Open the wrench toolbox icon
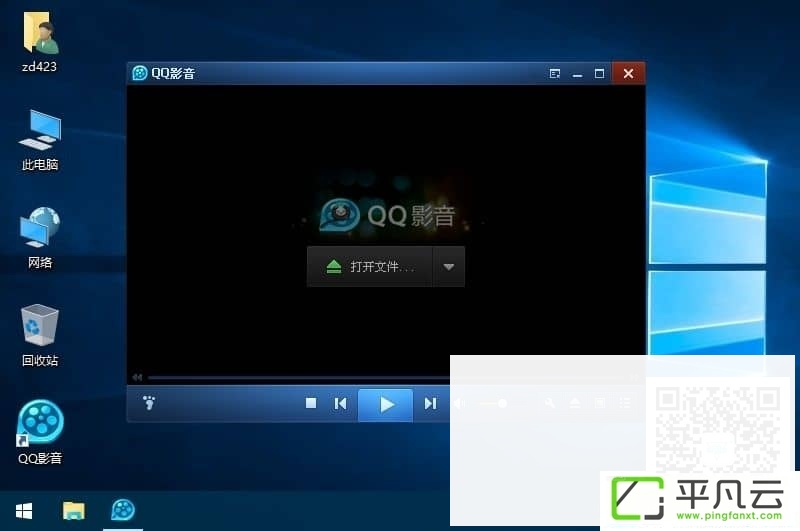The height and width of the screenshot is (531, 800). click(x=549, y=403)
